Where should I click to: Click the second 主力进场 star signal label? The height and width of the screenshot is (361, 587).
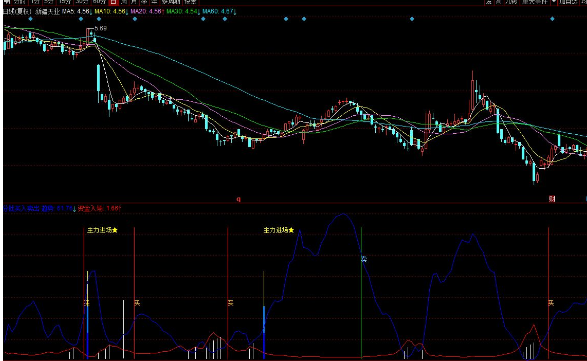pyautogui.click(x=279, y=230)
